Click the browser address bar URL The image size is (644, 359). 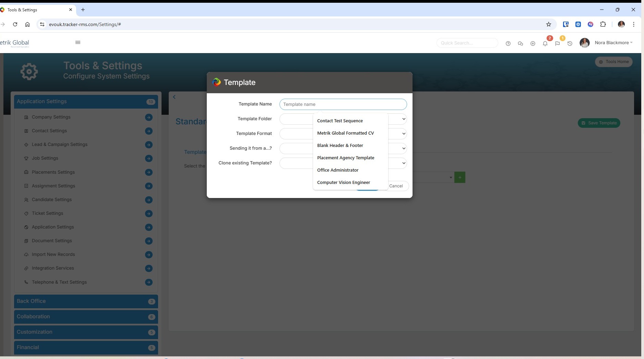point(85,24)
